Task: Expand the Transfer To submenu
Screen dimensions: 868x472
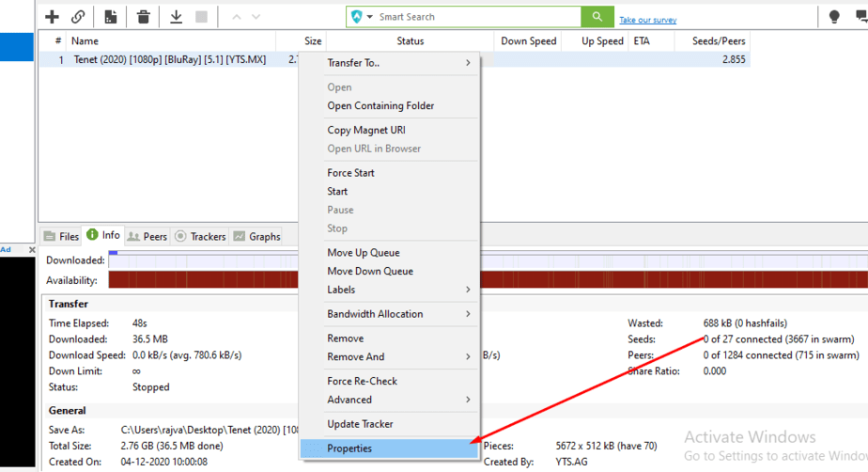Action: [x=390, y=63]
